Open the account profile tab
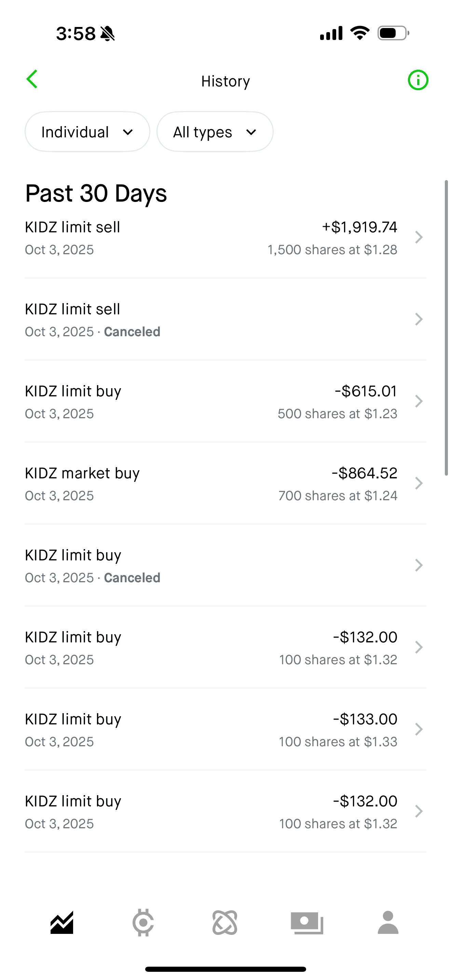This screenshot has height=980, width=451. click(x=388, y=923)
